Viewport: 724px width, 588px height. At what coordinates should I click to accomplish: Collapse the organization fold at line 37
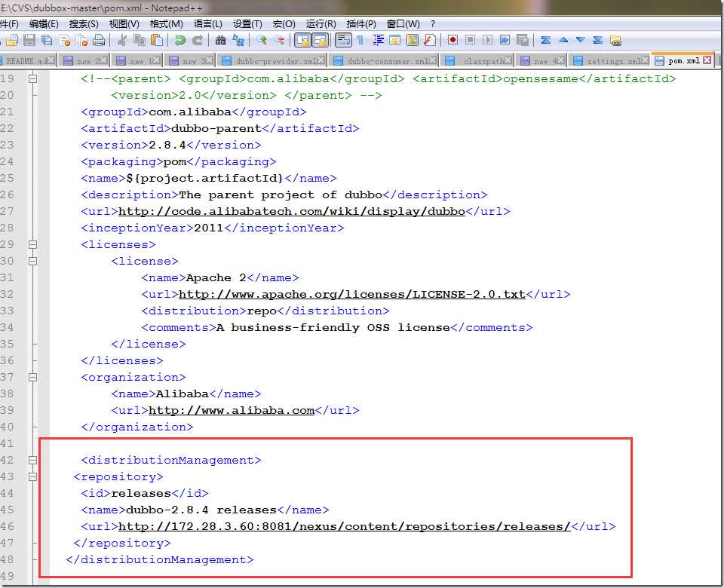(x=32, y=378)
